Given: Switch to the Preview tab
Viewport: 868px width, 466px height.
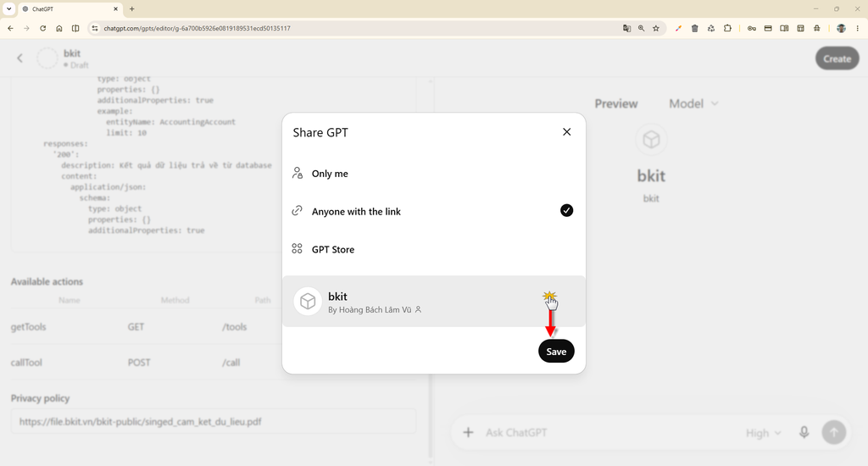Looking at the screenshot, I should pyautogui.click(x=616, y=103).
